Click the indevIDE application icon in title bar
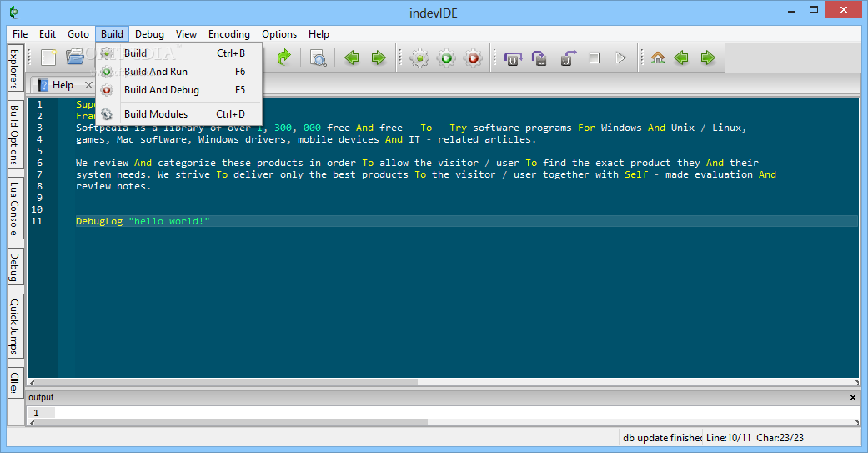This screenshot has width=868, height=453. [13, 13]
